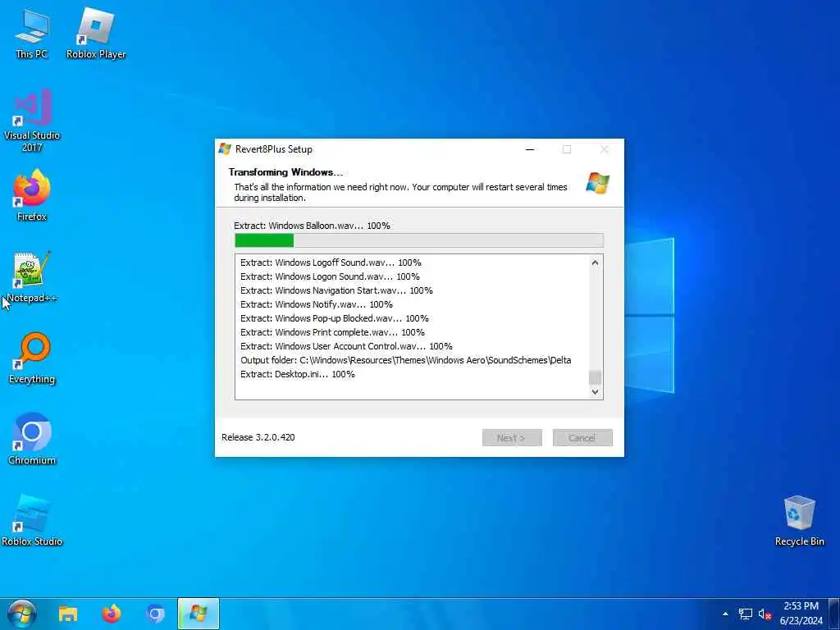The image size is (840, 630).
Task: Click the network status tray icon
Action: click(x=745, y=614)
